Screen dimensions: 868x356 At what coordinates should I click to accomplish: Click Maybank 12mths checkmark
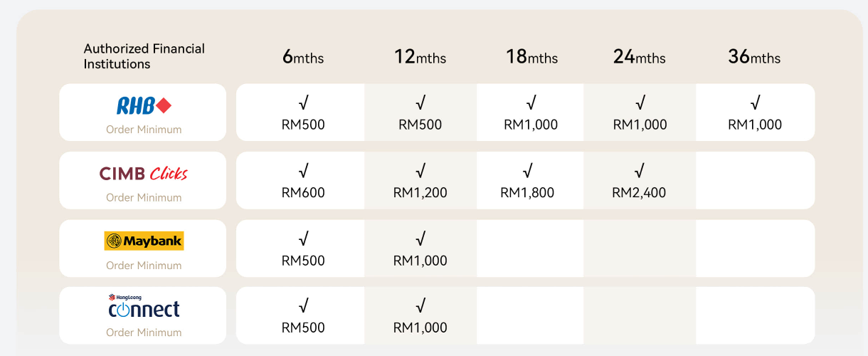[x=420, y=239]
